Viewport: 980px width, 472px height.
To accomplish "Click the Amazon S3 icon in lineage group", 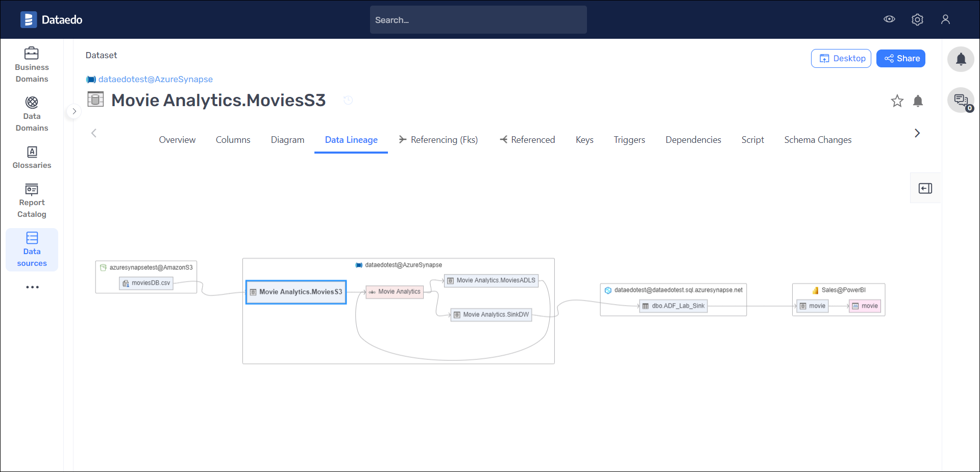I will coord(103,267).
